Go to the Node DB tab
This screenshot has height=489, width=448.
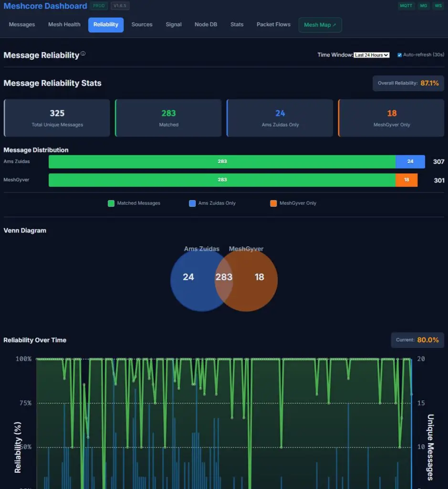(x=206, y=25)
